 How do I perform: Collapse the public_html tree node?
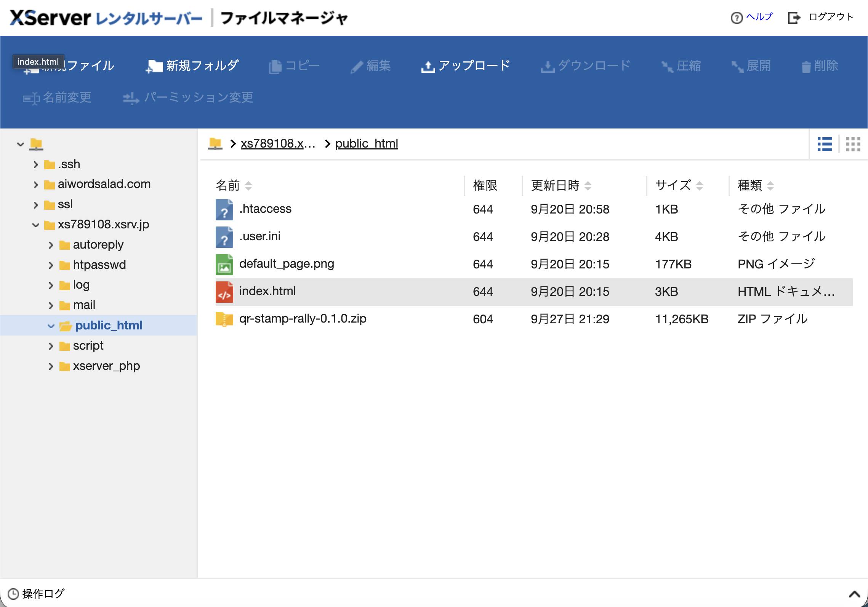click(x=51, y=326)
